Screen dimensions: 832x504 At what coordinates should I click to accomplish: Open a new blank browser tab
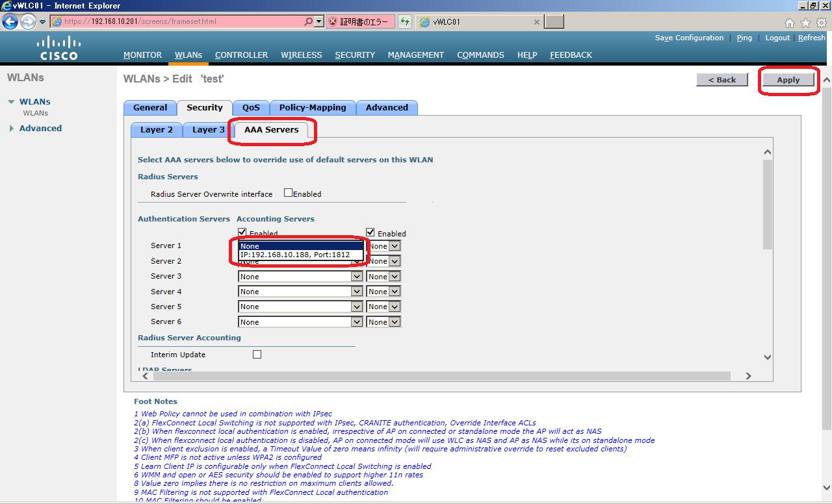(x=554, y=21)
